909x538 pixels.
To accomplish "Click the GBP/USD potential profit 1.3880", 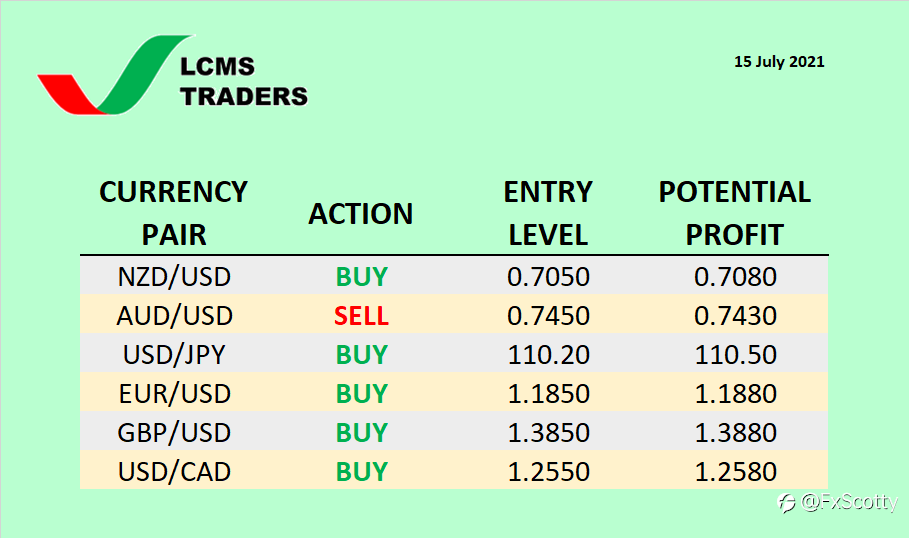I will (736, 432).
